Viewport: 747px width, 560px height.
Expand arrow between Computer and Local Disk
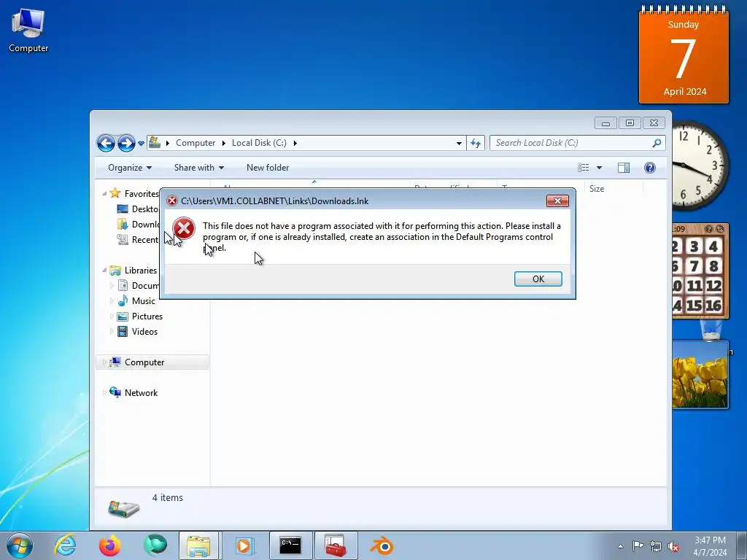[223, 143]
